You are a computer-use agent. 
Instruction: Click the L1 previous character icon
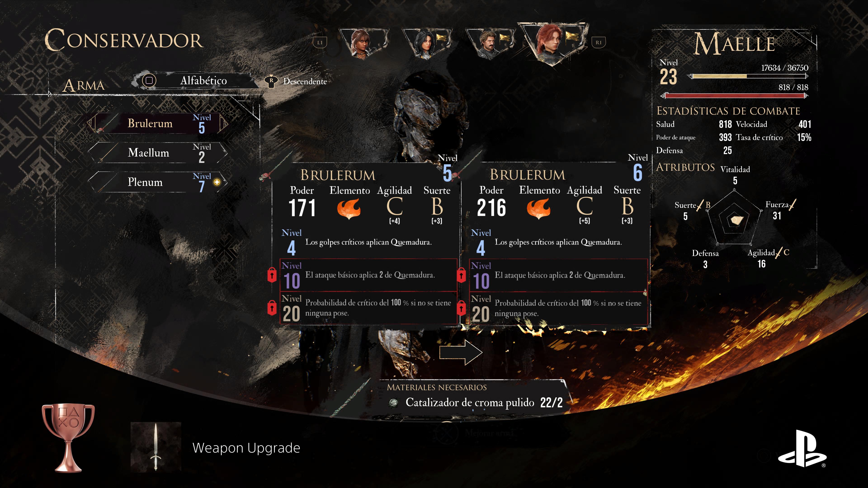(x=320, y=42)
